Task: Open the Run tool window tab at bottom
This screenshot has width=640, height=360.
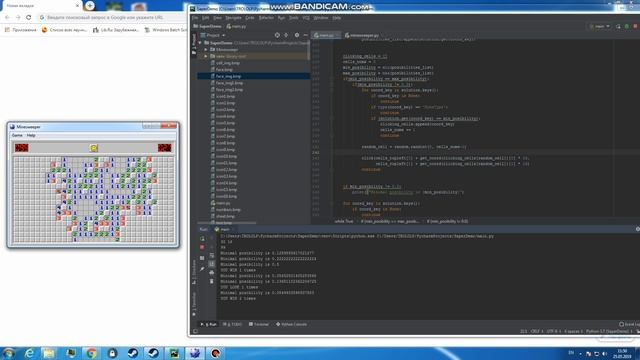Action: [x=209, y=324]
